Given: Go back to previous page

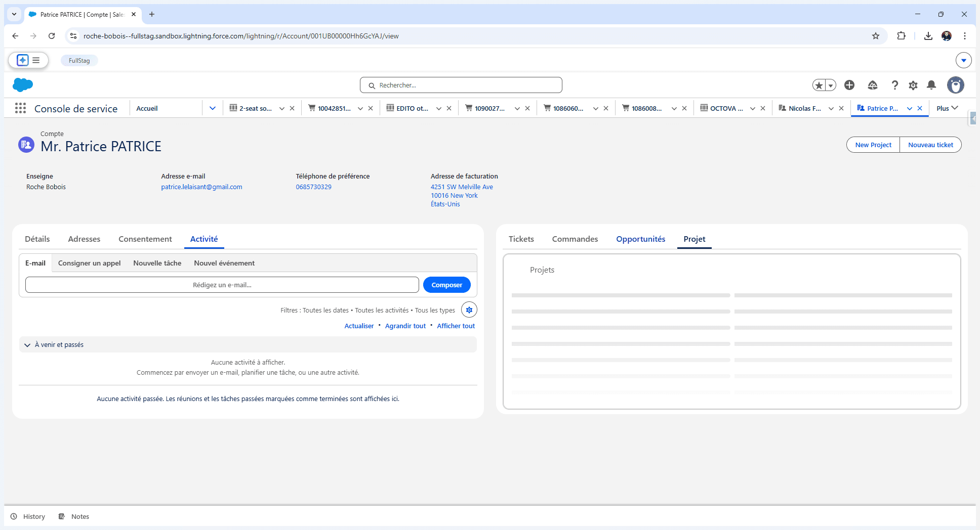Looking at the screenshot, I should pos(15,36).
